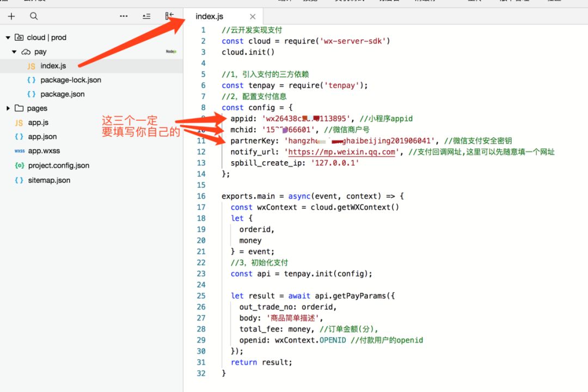Click the braces icon beside sitemap.json

[x=20, y=180]
